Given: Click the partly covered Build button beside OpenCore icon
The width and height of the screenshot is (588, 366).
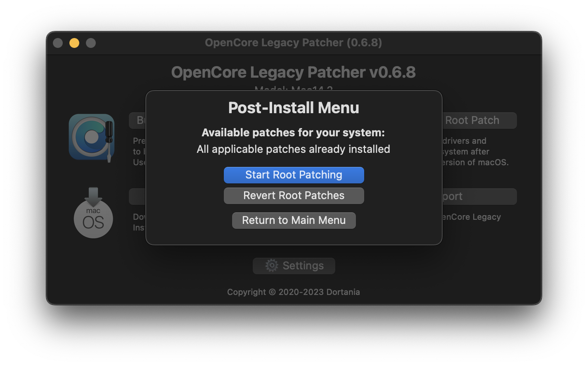Looking at the screenshot, I should tap(138, 121).
